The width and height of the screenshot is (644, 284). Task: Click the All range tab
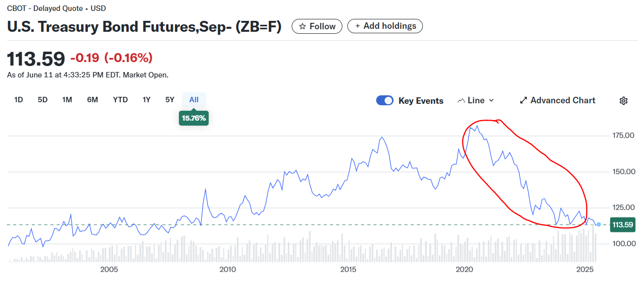point(194,100)
